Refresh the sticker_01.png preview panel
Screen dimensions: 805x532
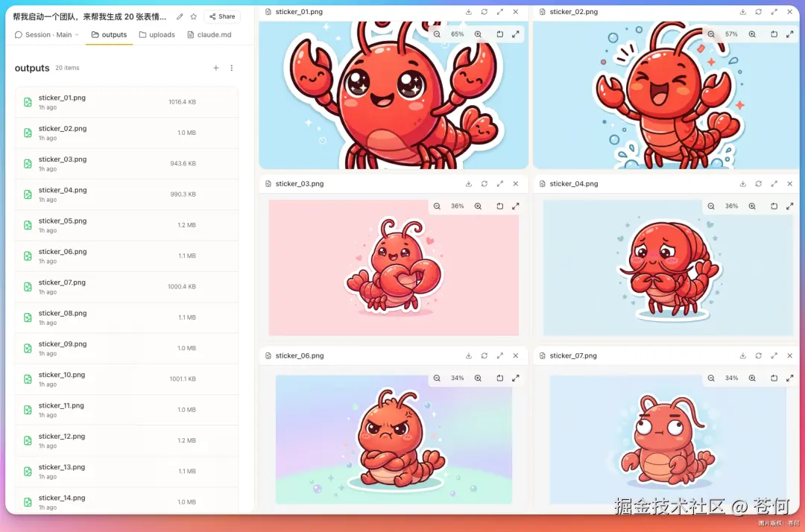click(484, 12)
